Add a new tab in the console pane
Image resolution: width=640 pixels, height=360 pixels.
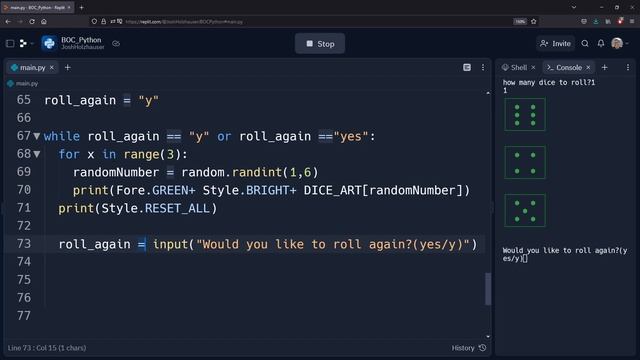point(604,68)
